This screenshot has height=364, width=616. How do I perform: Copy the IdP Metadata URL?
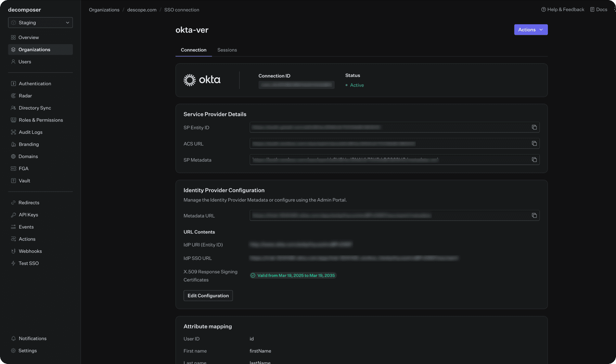tap(535, 215)
